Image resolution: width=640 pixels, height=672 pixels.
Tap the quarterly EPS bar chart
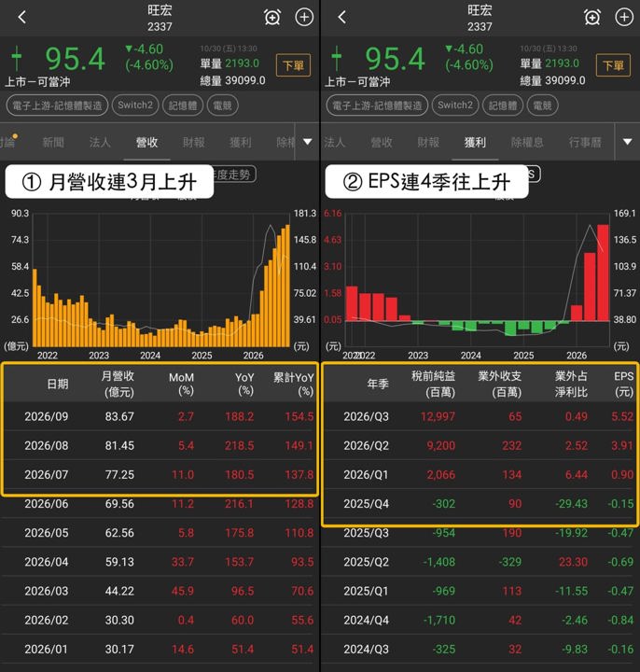point(478,280)
